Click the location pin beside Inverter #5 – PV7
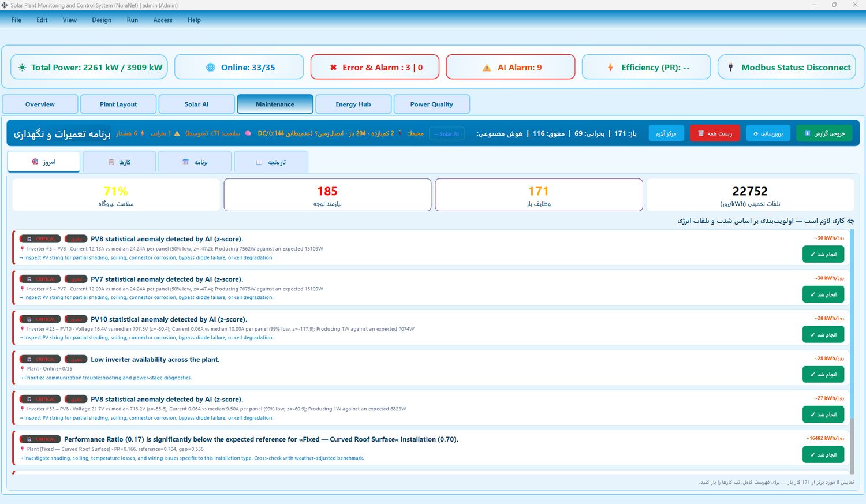 [23, 289]
